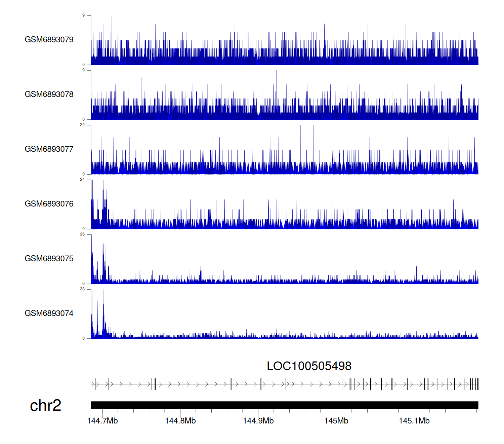
Task: Select the GSM6893078 track label
Action: click(49, 95)
